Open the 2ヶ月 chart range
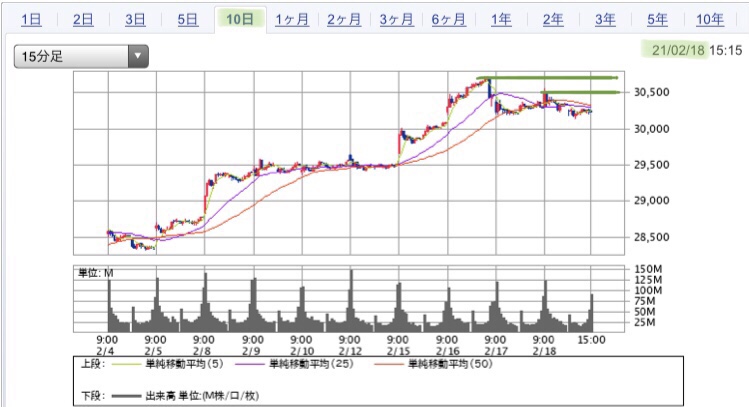 [344, 20]
